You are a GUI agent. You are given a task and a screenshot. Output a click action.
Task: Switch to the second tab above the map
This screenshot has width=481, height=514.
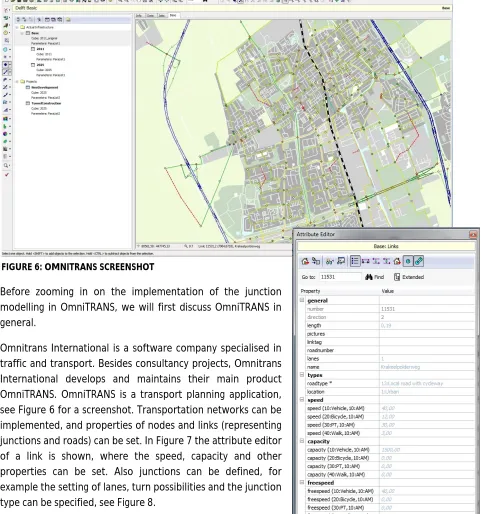point(150,15)
